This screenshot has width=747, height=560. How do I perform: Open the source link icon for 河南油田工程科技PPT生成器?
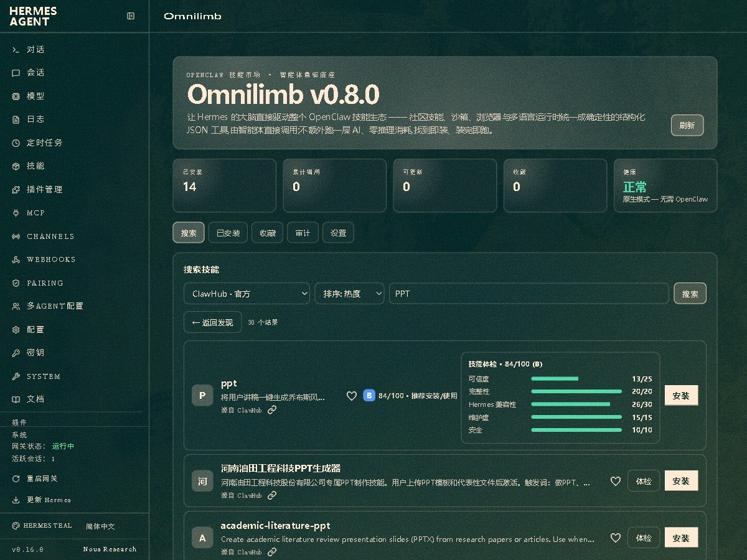[272, 495]
